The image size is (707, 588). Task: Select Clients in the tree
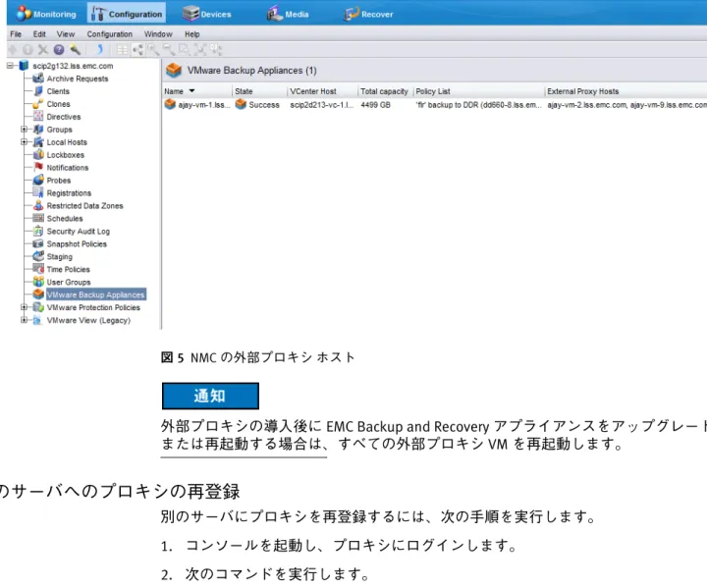58,91
